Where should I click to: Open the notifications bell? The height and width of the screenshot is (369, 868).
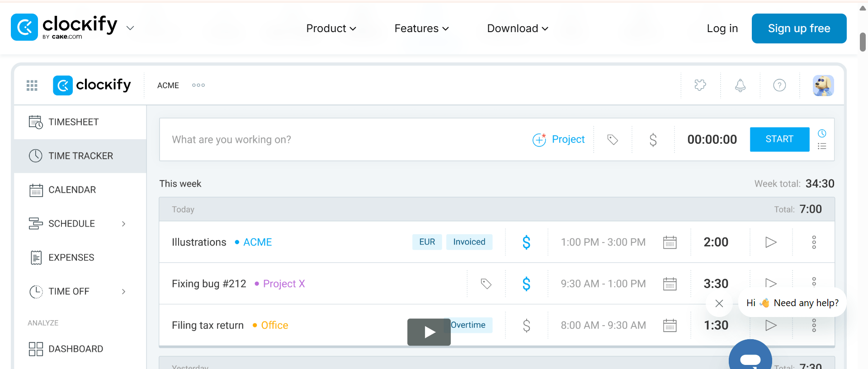coord(740,85)
